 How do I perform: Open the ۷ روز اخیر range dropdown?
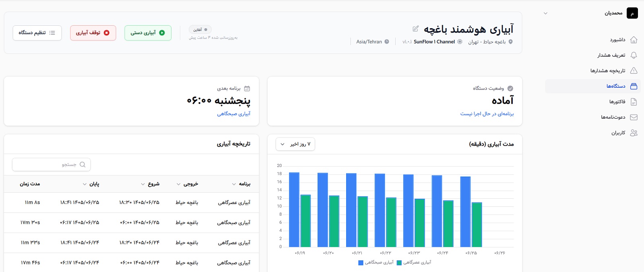[x=295, y=144]
